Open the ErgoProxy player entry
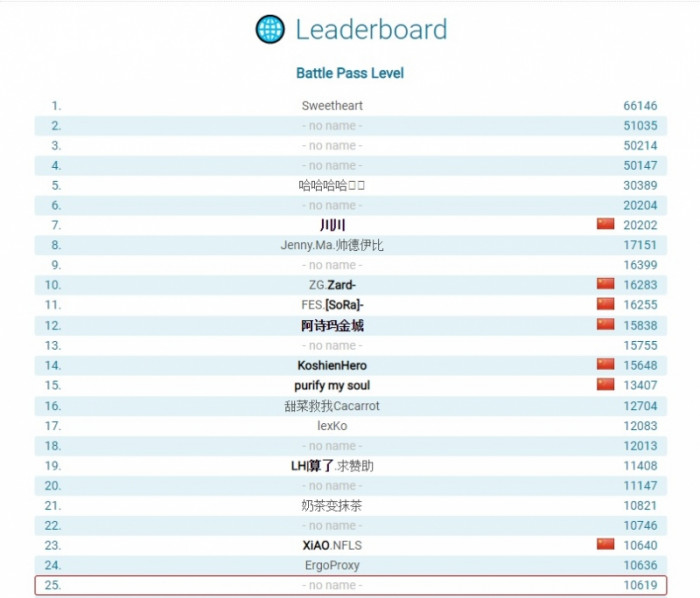 tap(332, 565)
